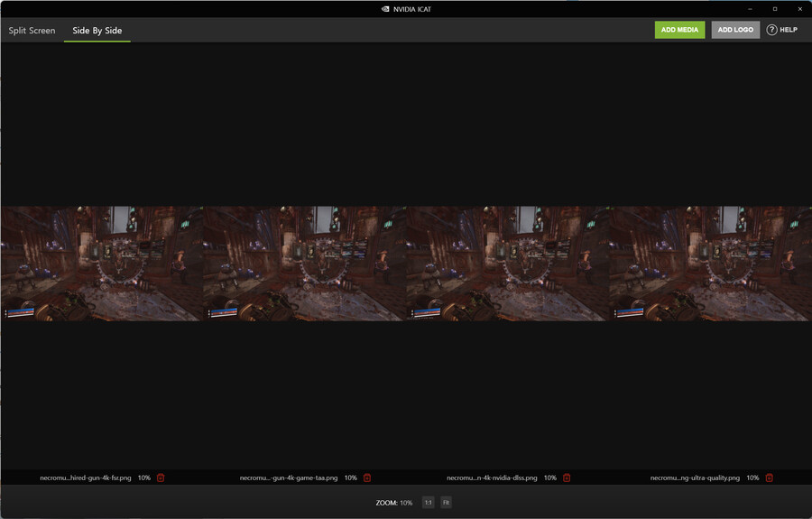Delete the 4k-nvidia-dlss.png media via trash icon

pos(567,477)
